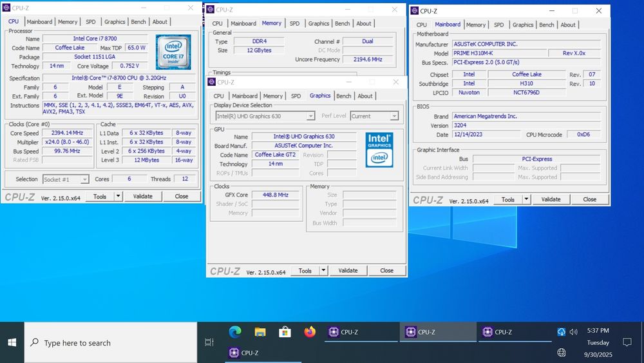Open Tools dropdown arrow in Mainboard window
This screenshot has height=363, width=644.
pos(526,200)
